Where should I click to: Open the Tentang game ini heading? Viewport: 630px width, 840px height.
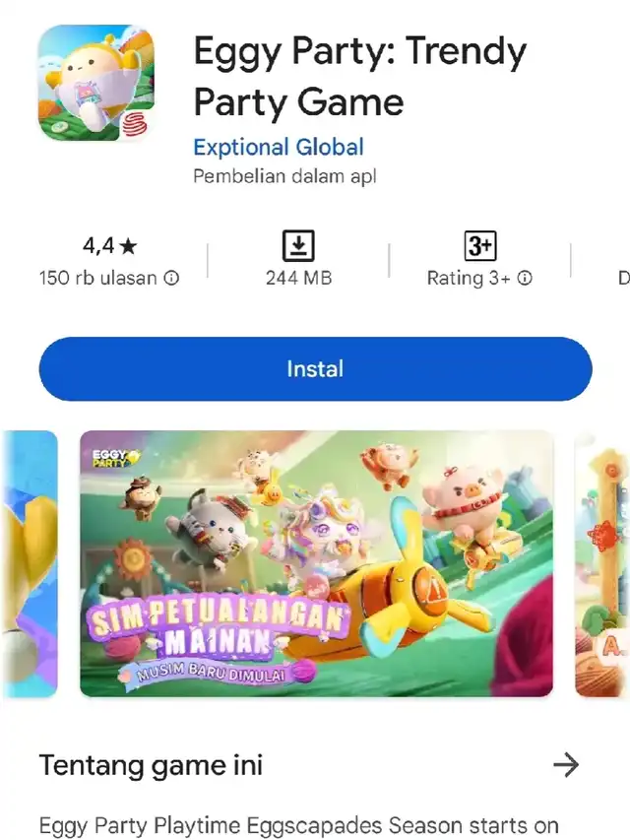click(x=151, y=765)
